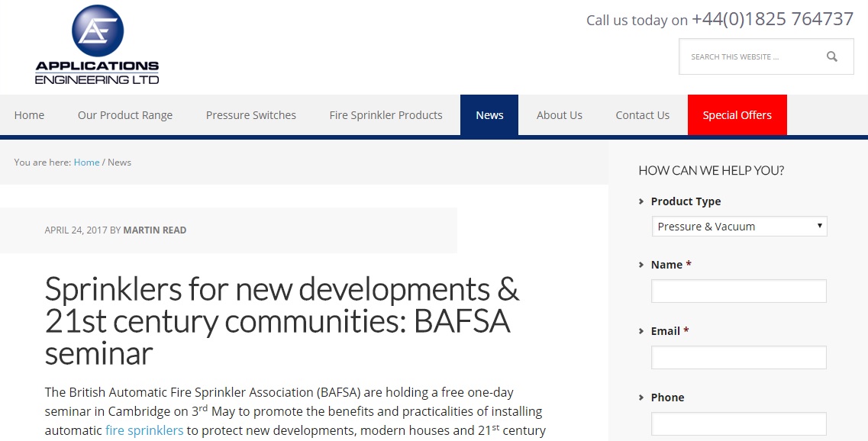Viewport: 868px width, 441px height.
Task: Open the About Us page
Action: click(x=559, y=115)
